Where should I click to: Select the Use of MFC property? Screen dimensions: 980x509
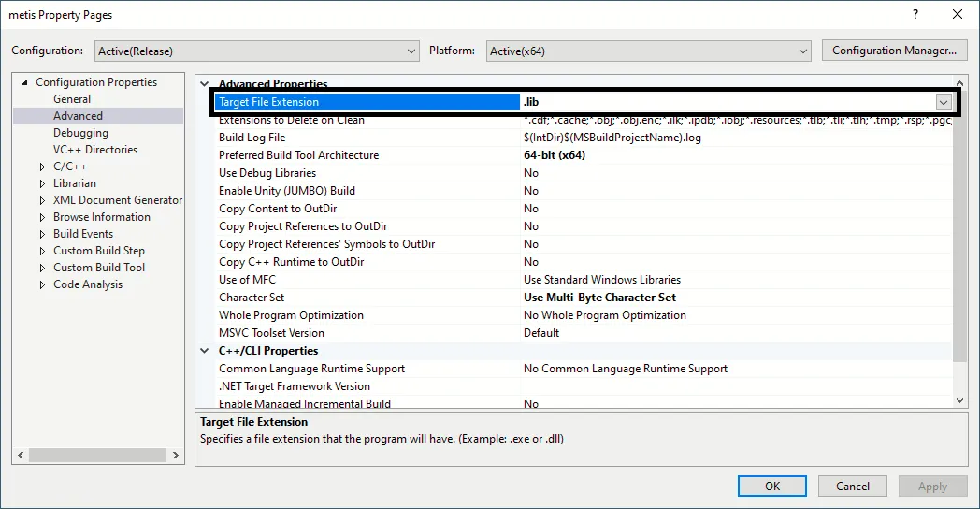247,280
